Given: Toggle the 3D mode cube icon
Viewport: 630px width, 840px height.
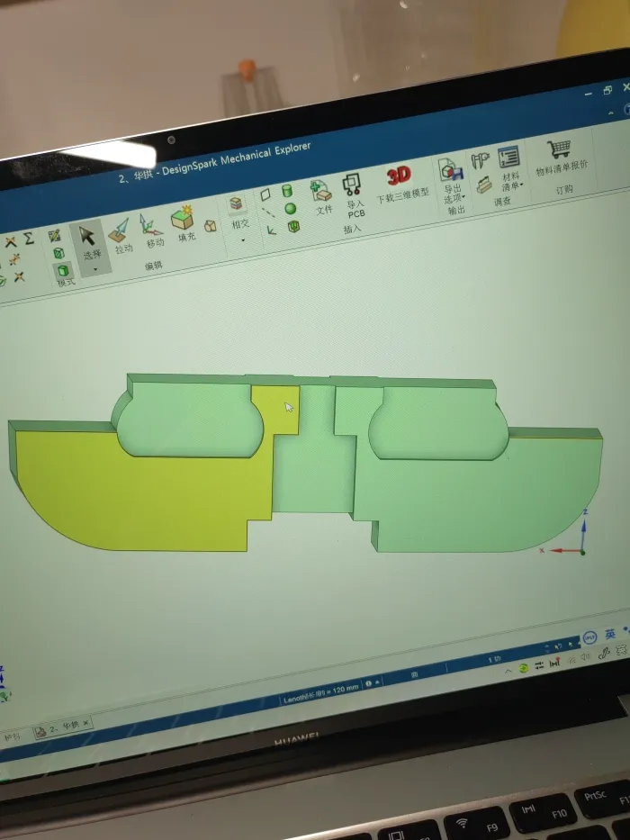Looking at the screenshot, I should pos(61,268).
